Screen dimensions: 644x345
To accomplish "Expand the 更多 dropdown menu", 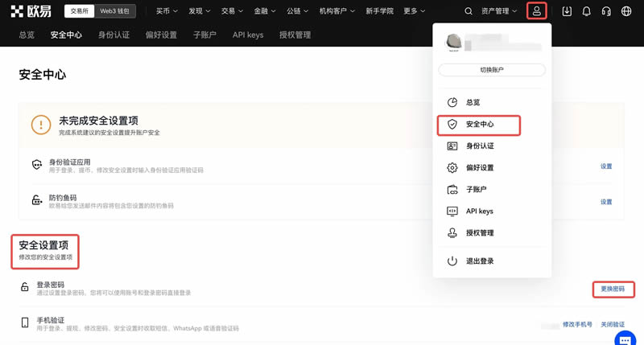I will pos(415,11).
